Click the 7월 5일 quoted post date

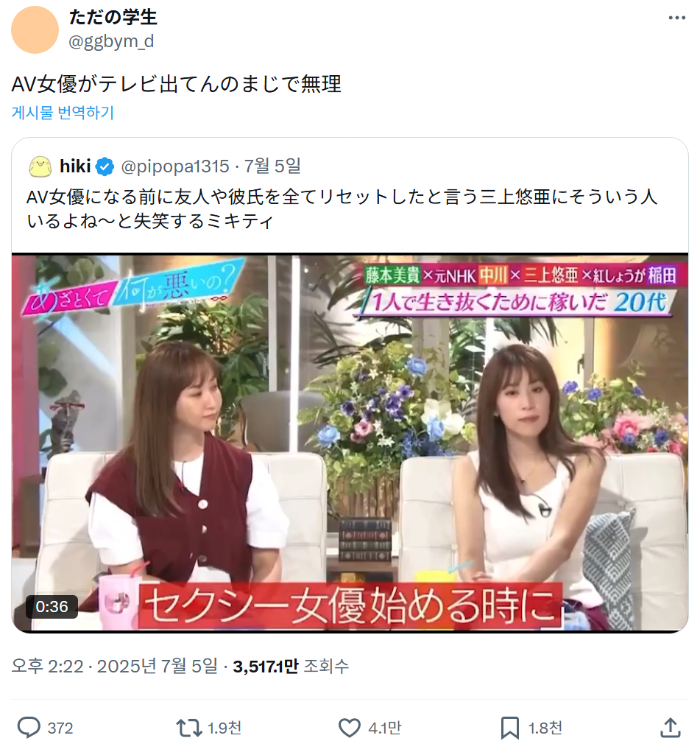coord(273,166)
